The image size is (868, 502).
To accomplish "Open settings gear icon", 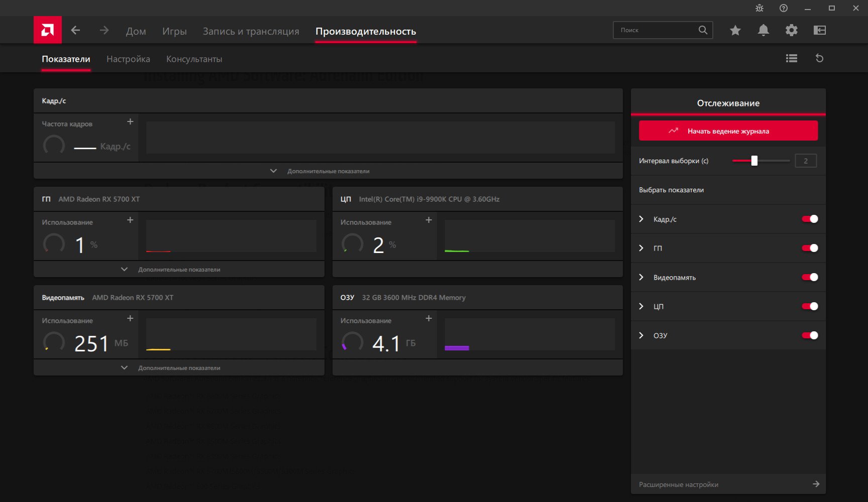I will [x=791, y=30].
